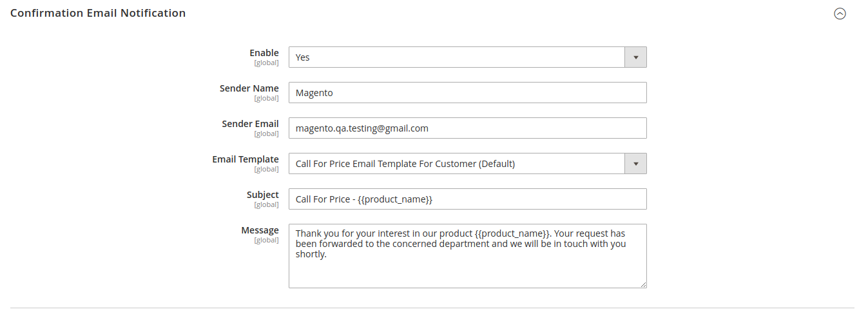Image resolution: width=868 pixels, height=316 pixels.
Task: Click the [global] scope tag under Enable
Action: [x=266, y=63]
